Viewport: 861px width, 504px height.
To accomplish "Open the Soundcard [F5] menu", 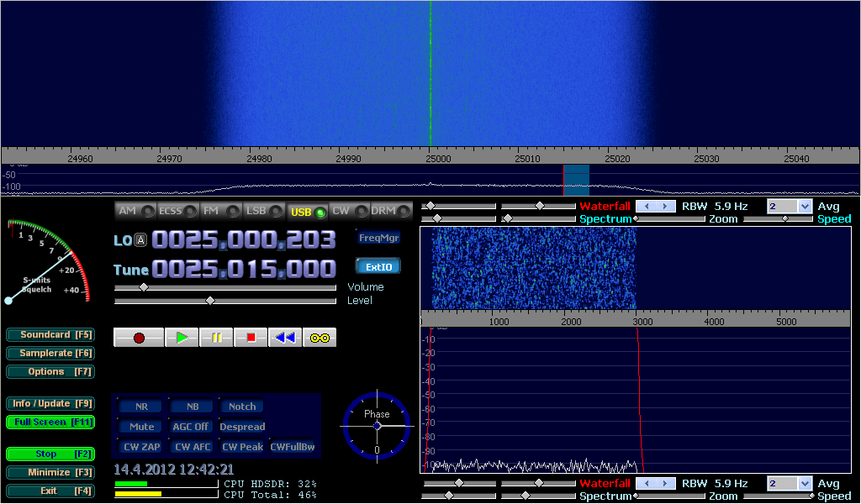I will (x=50, y=335).
